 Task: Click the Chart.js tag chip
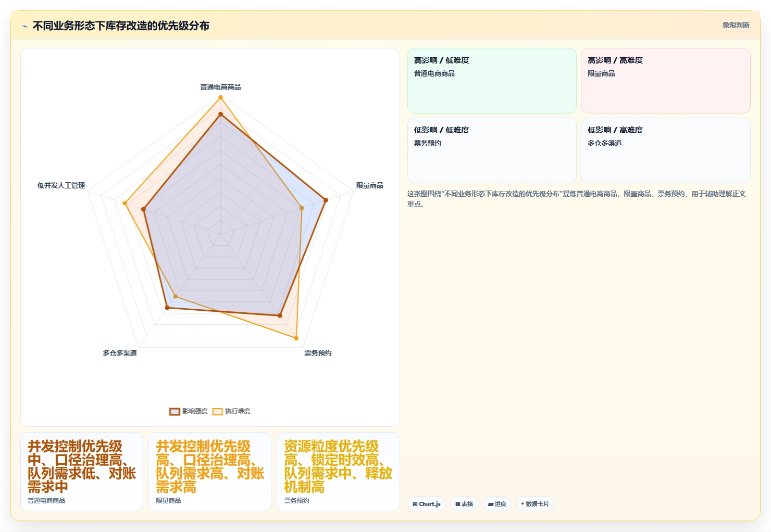point(427,504)
